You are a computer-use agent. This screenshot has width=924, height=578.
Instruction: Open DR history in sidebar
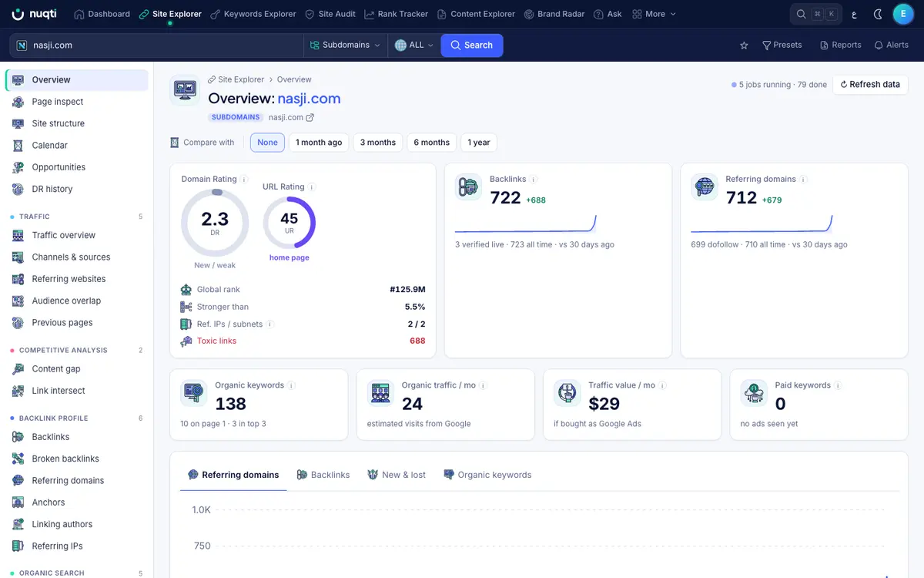[77, 189]
